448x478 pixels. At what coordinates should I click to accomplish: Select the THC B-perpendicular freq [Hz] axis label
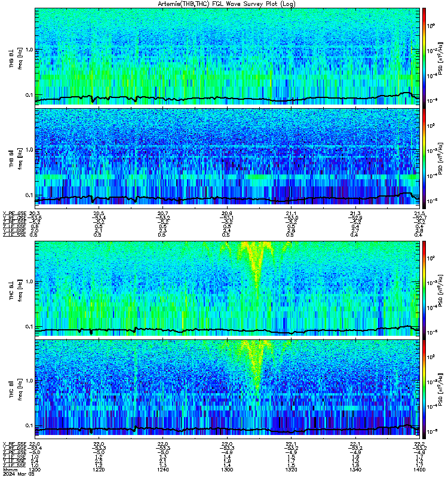(x=20, y=290)
